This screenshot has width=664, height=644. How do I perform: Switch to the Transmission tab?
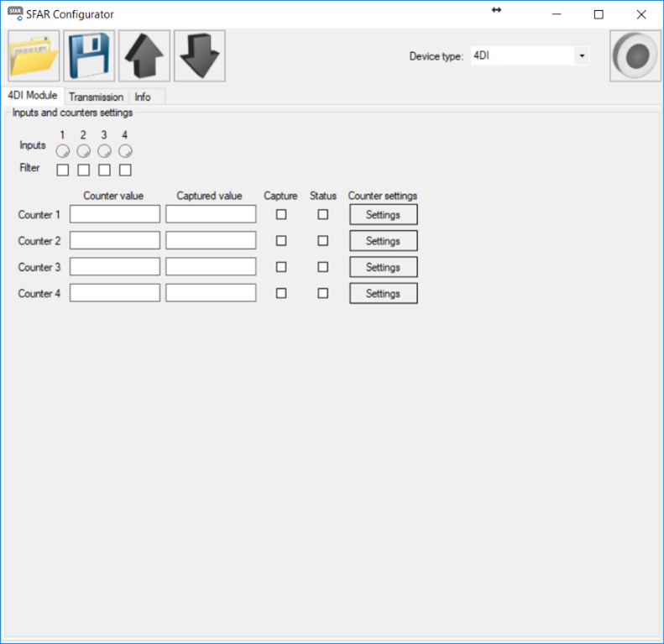tap(96, 97)
